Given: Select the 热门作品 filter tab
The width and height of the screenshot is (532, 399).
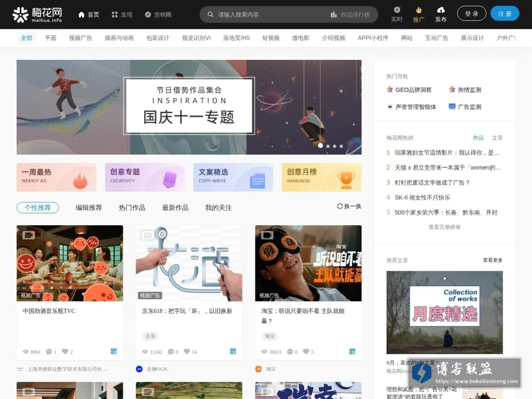Looking at the screenshot, I should pyautogui.click(x=132, y=207).
